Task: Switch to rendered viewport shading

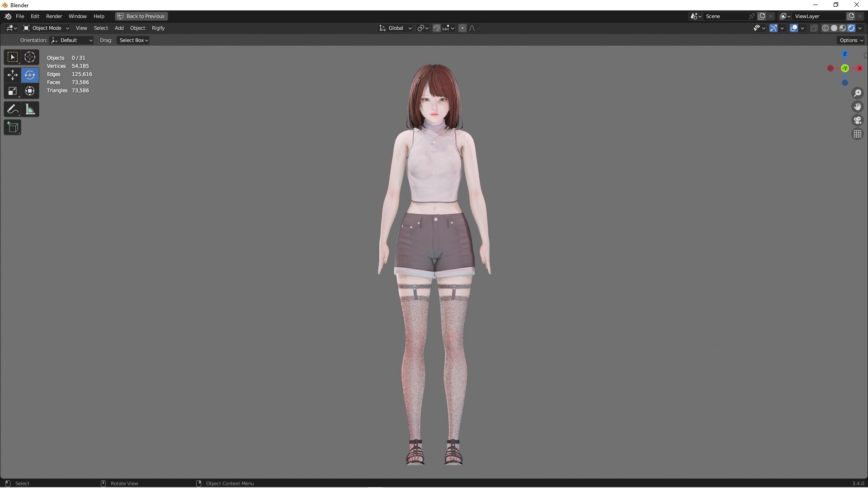Action: (x=851, y=28)
